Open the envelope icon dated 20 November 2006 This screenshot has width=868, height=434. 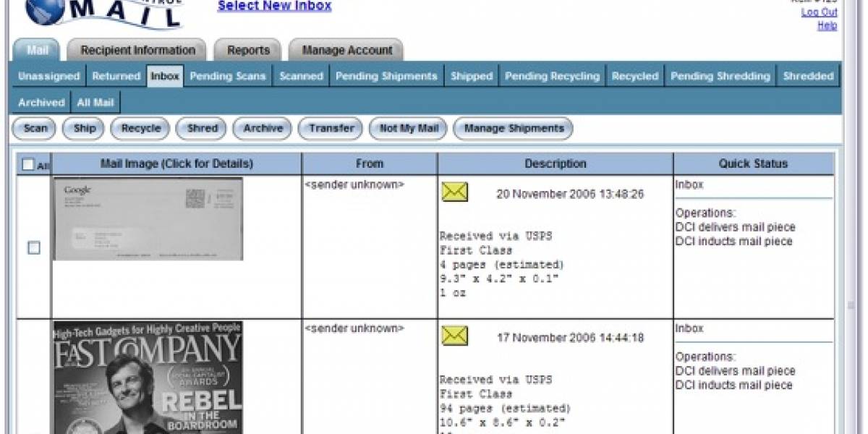455,192
